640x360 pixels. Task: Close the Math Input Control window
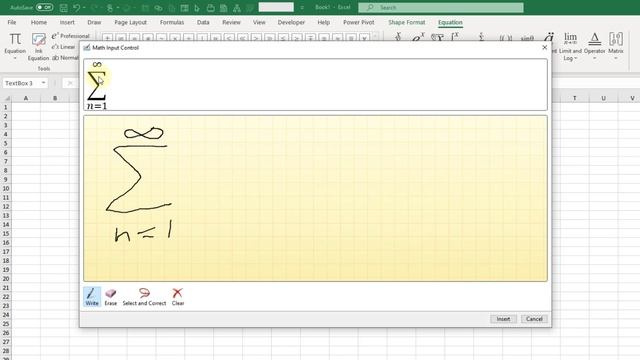[x=544, y=47]
